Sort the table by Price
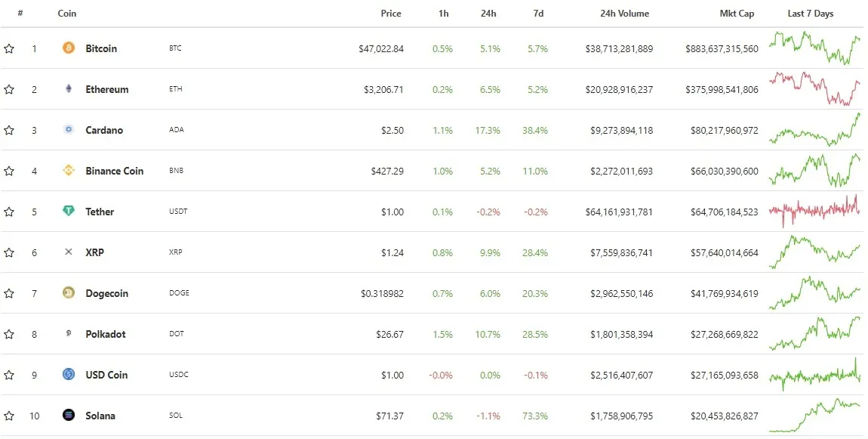The width and height of the screenshot is (868, 439). click(x=391, y=13)
